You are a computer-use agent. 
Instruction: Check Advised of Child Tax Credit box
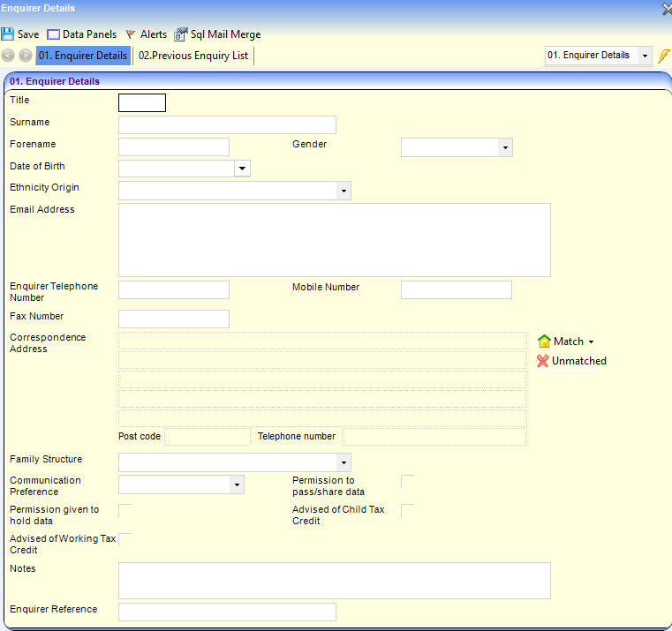pos(407,510)
